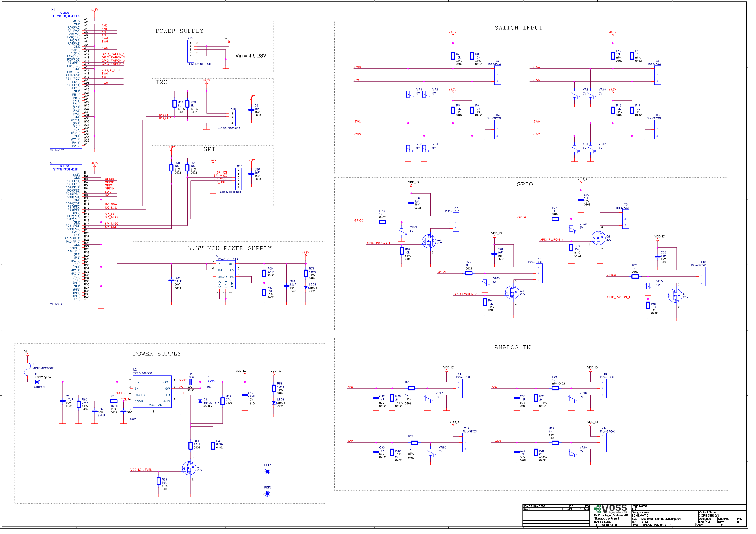
Task: Select the X9 Pico-SPOX connector
Action: (632, 221)
